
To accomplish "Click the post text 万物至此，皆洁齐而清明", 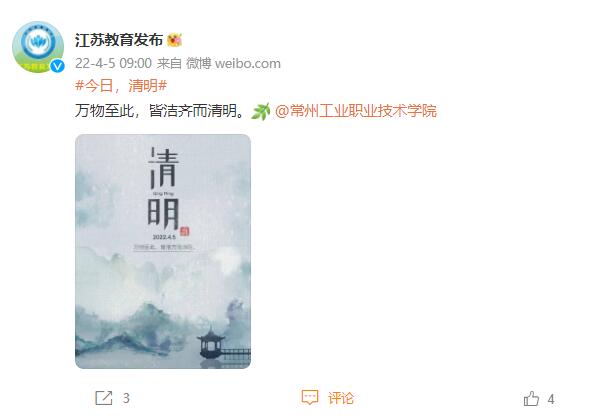I will point(160,111).
